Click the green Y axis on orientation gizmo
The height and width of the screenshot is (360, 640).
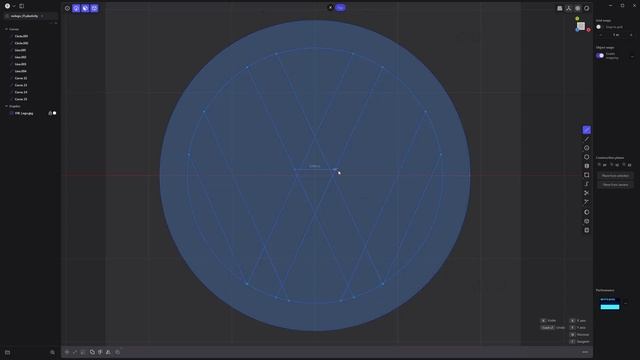(x=577, y=18)
